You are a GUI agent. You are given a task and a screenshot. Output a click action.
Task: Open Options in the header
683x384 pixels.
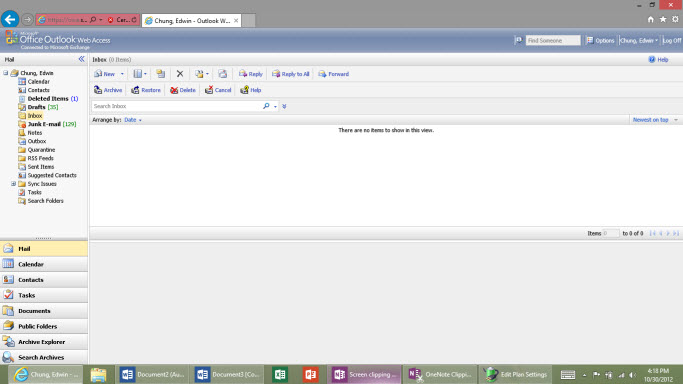click(x=600, y=40)
